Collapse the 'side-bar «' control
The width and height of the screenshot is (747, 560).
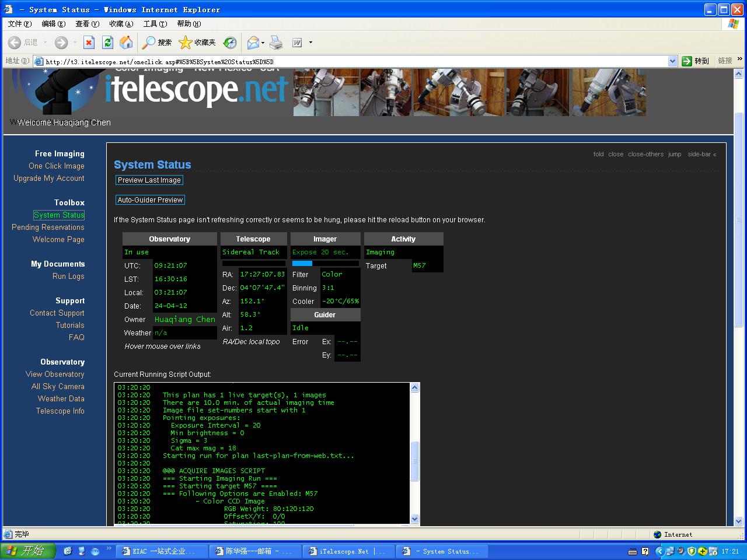pyautogui.click(x=702, y=155)
